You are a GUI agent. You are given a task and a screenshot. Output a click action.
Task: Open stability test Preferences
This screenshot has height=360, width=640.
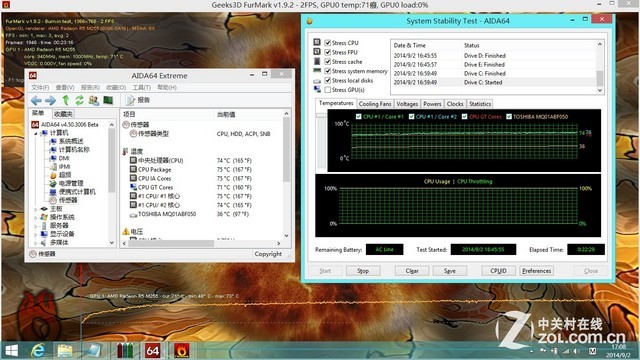click(x=536, y=271)
